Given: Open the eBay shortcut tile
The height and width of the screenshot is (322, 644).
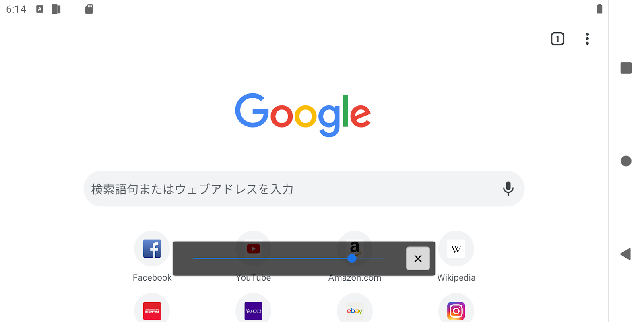Looking at the screenshot, I should point(355,311).
